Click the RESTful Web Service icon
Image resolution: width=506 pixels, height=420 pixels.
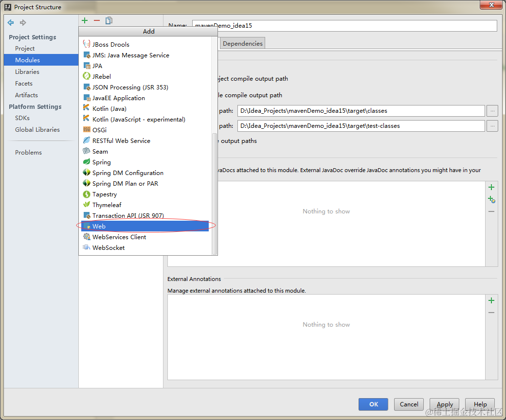coord(87,140)
